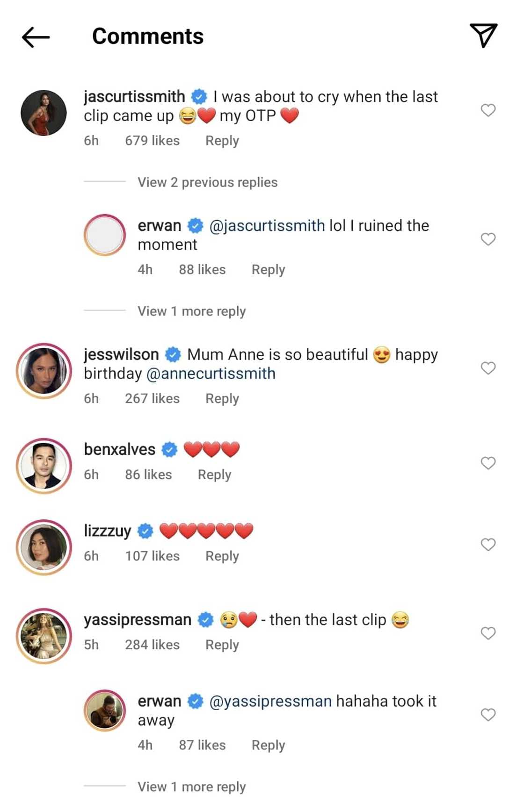
Task: Open lizzzuy's profile picture
Action: (44, 547)
